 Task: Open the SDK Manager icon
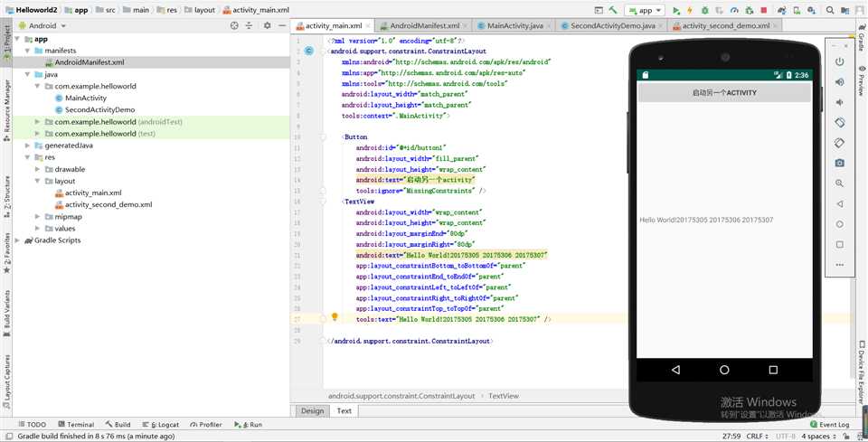811,10
